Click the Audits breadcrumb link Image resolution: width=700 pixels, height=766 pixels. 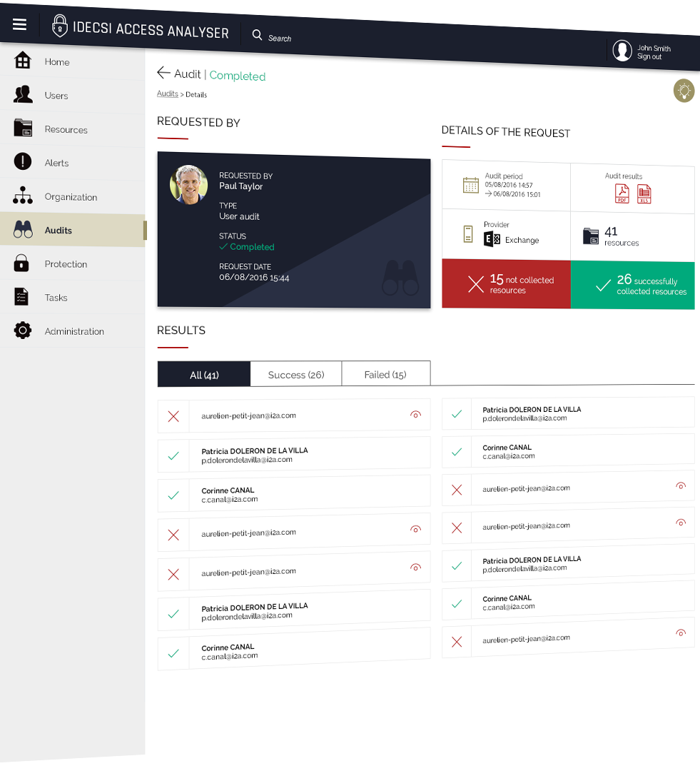[167, 94]
